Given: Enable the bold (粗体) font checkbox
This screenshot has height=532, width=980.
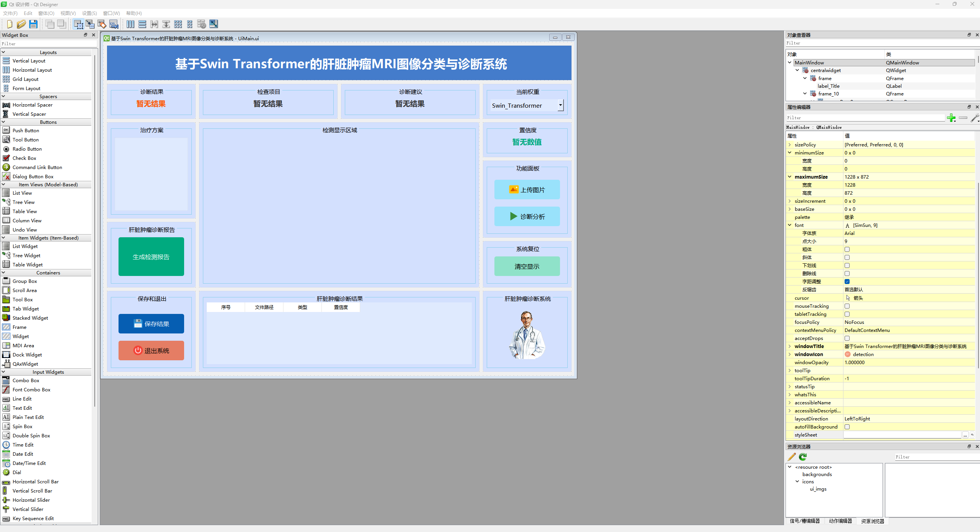Looking at the screenshot, I should click(847, 249).
